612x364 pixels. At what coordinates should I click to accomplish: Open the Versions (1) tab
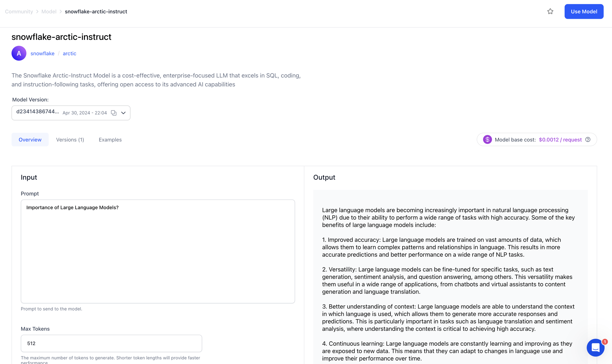point(70,140)
